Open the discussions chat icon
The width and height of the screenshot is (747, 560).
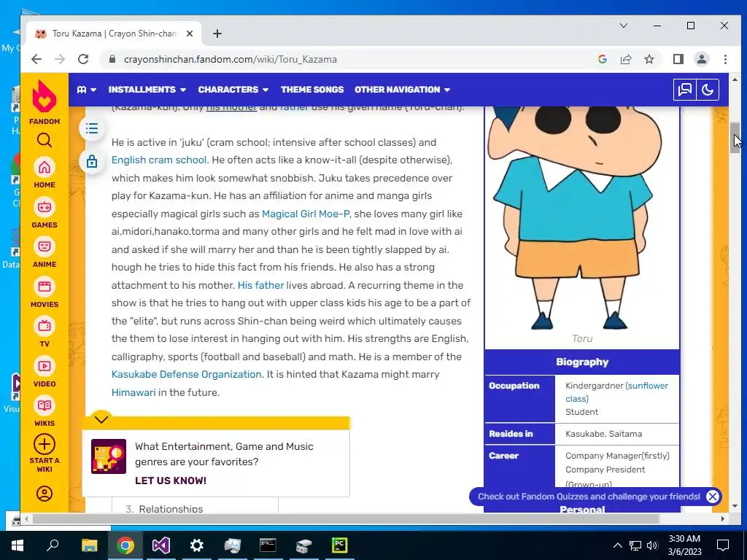[x=684, y=90]
